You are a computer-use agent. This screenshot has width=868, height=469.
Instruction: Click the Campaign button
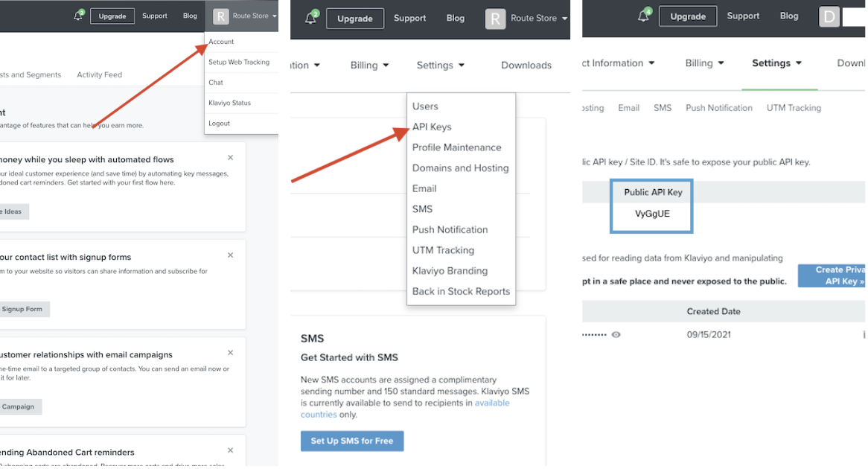pos(19,406)
